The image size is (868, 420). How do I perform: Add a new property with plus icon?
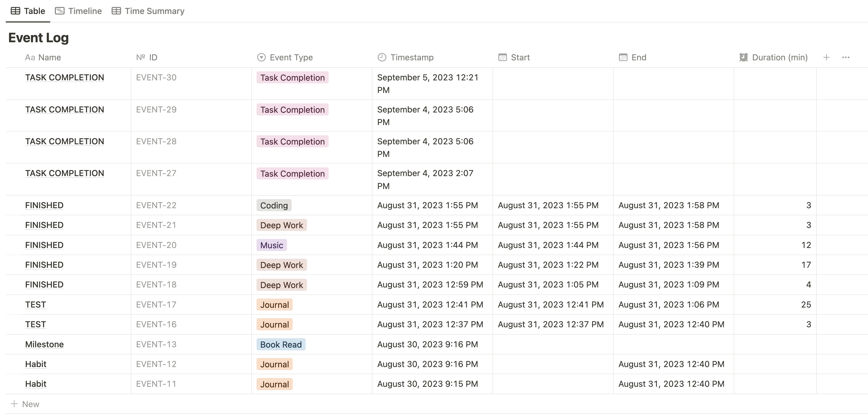pyautogui.click(x=826, y=57)
